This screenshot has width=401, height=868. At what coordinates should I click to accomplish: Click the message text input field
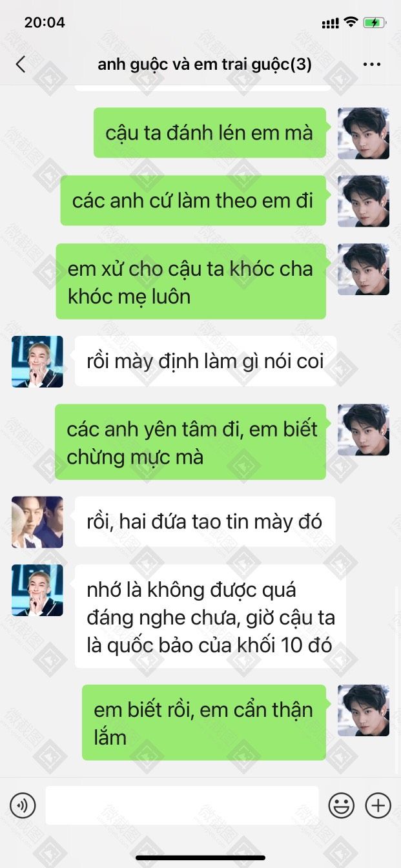click(182, 805)
